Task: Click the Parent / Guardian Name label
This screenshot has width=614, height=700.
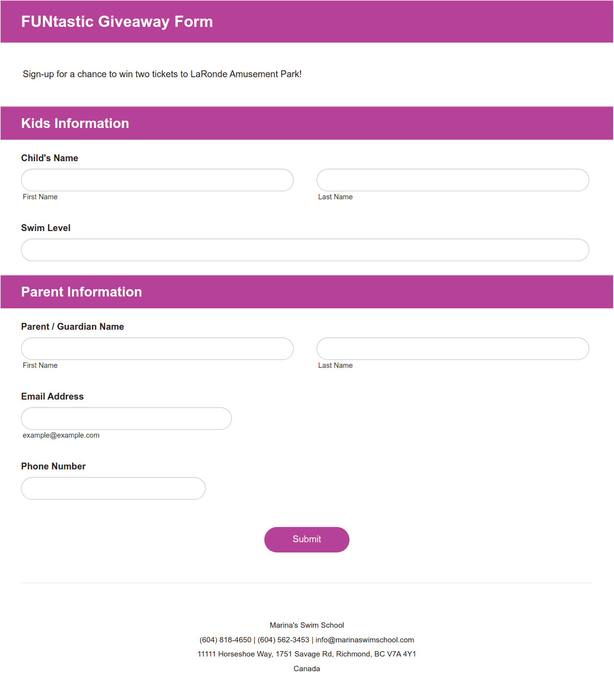Action: tap(72, 327)
